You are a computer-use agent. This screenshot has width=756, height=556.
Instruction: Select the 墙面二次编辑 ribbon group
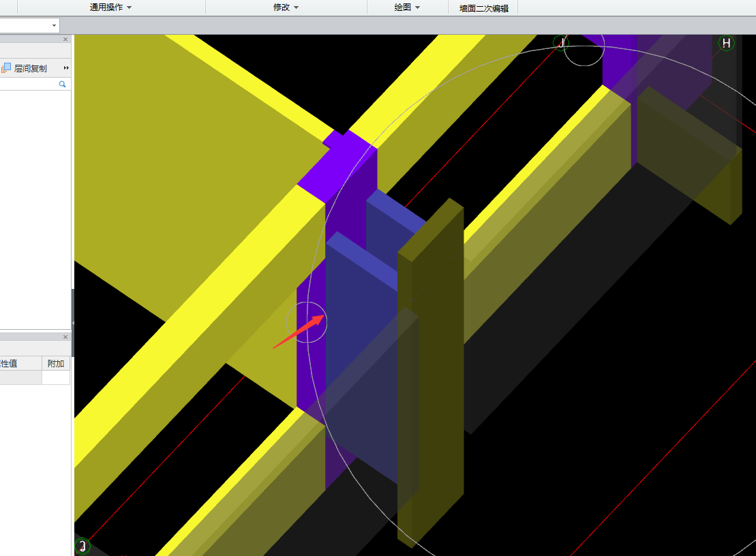[483, 8]
